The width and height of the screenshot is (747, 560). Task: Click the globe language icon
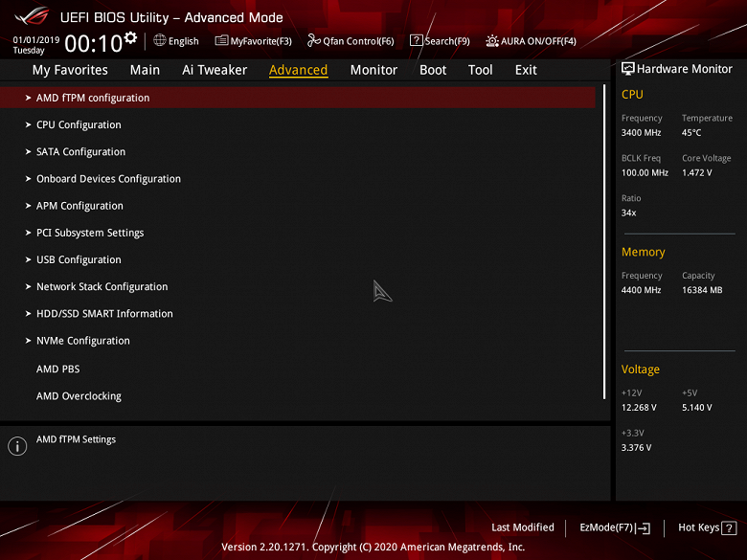160,40
